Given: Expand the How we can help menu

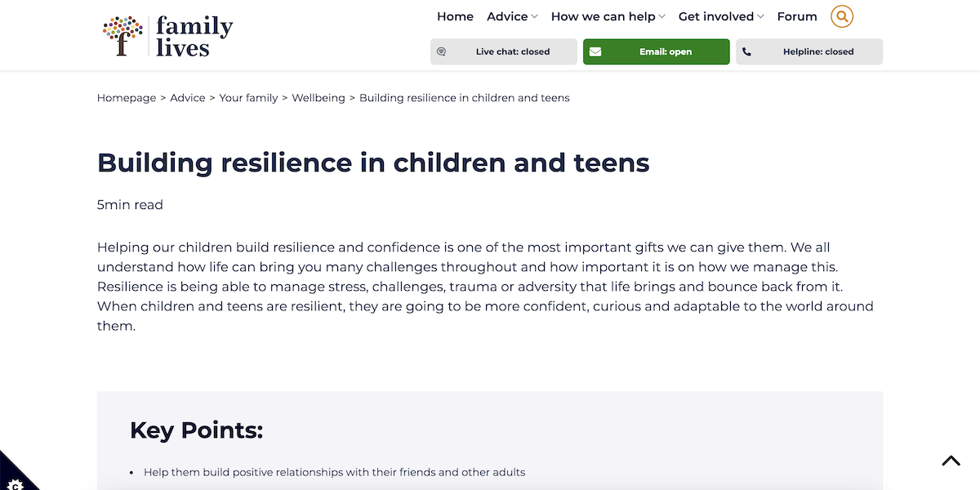Looking at the screenshot, I should point(608,16).
